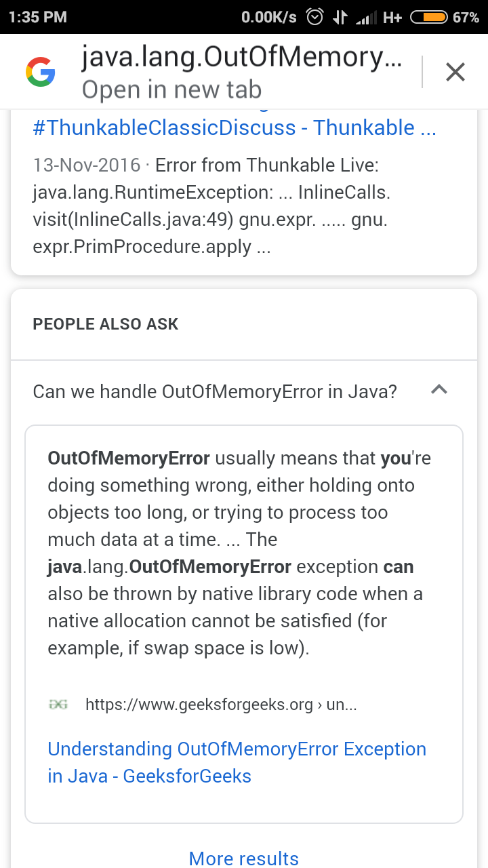Close the search overlay with X
This screenshot has width=488, height=868.
point(455,72)
